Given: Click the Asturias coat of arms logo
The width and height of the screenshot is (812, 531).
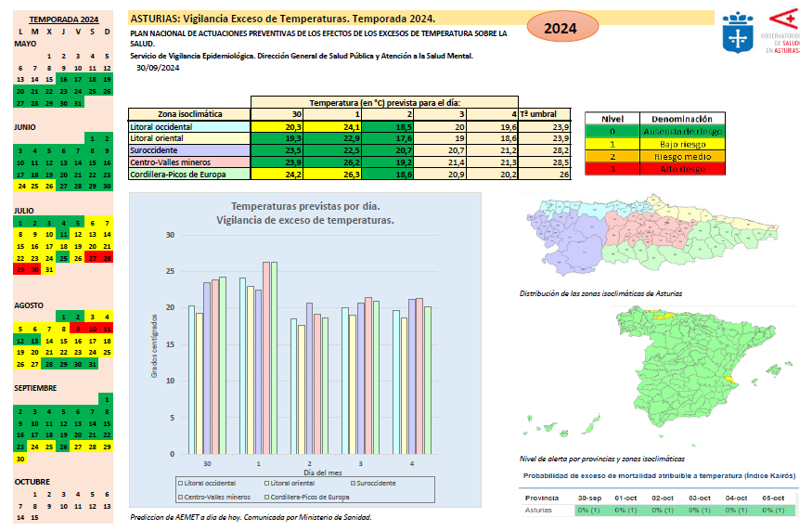Looking at the screenshot, I should click(737, 32).
